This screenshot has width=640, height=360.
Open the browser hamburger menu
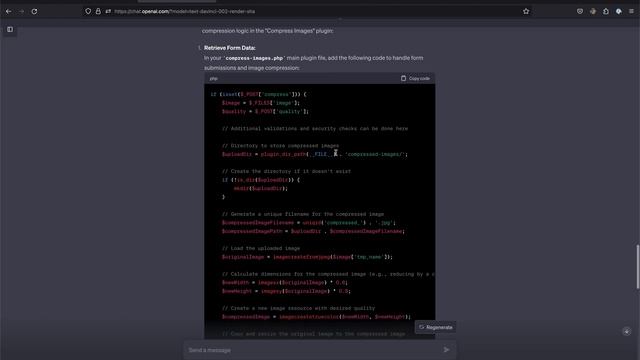631,11
